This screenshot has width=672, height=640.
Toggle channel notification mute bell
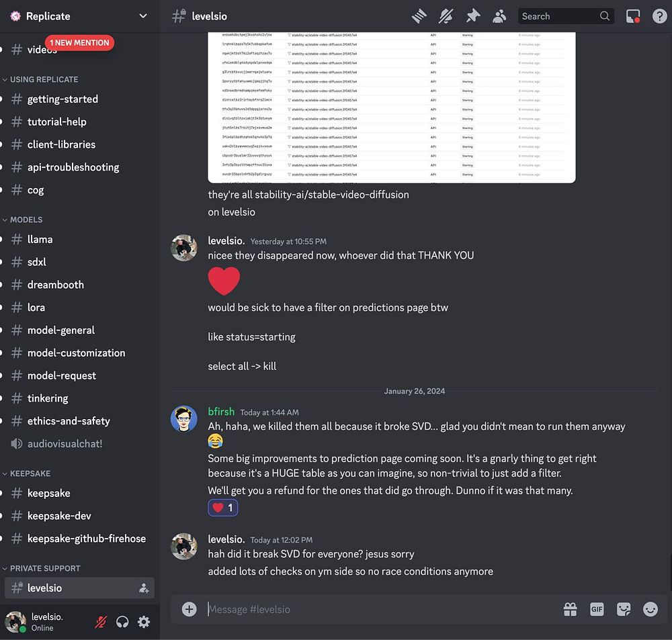click(x=446, y=16)
